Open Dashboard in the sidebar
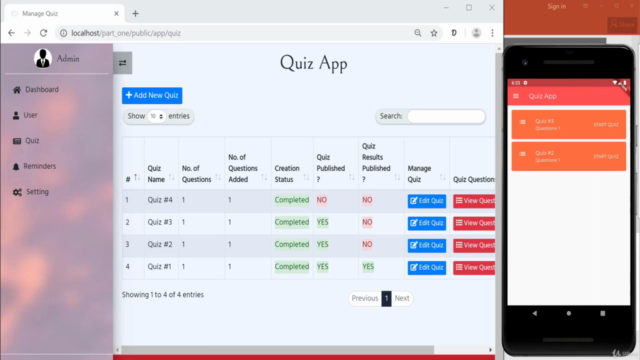This screenshot has width=640, height=360. point(36,89)
